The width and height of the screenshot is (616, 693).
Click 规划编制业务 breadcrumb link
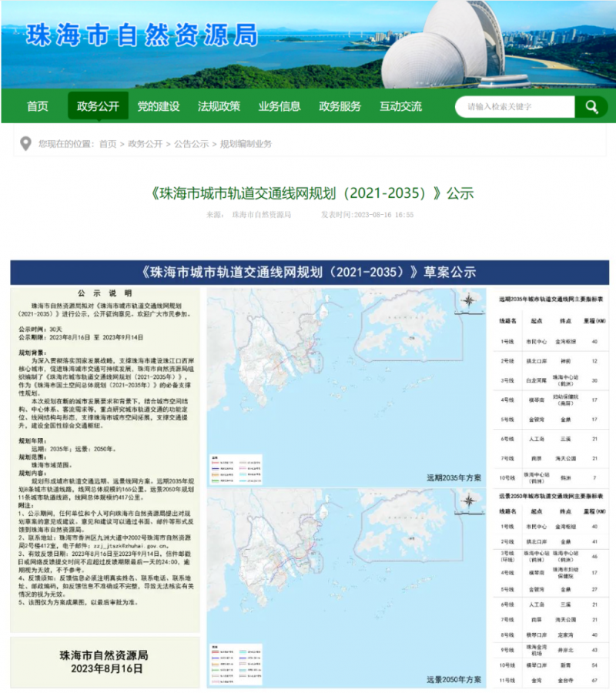pyautogui.click(x=246, y=144)
